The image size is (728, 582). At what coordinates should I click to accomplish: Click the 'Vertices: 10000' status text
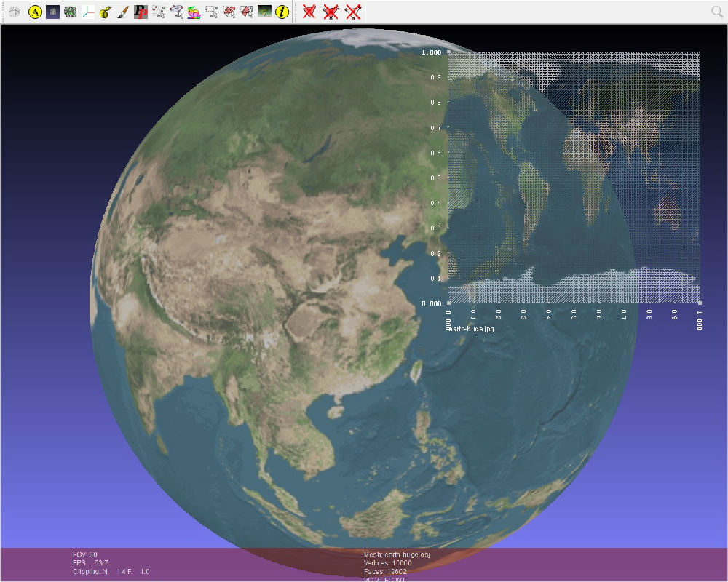(x=388, y=563)
